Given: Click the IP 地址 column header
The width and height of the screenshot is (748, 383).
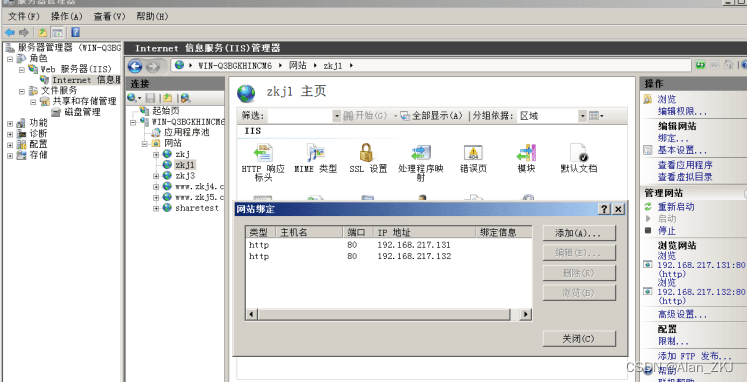Looking at the screenshot, I should (x=425, y=232).
